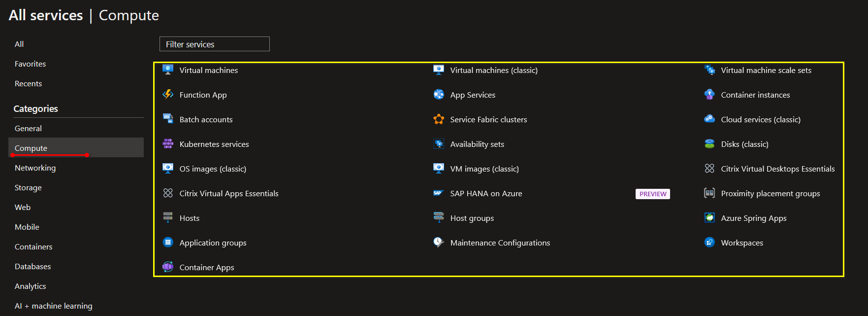Open the Maintenance Configurations link

(x=500, y=243)
